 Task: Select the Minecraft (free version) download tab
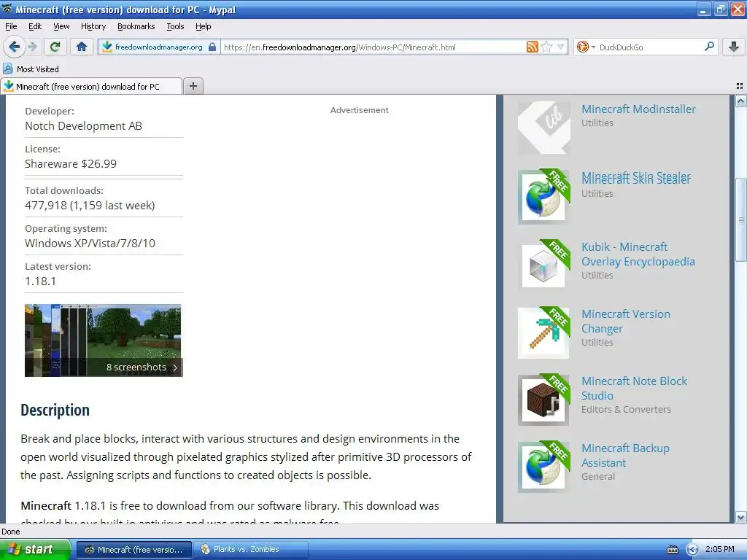pyautogui.click(x=91, y=86)
